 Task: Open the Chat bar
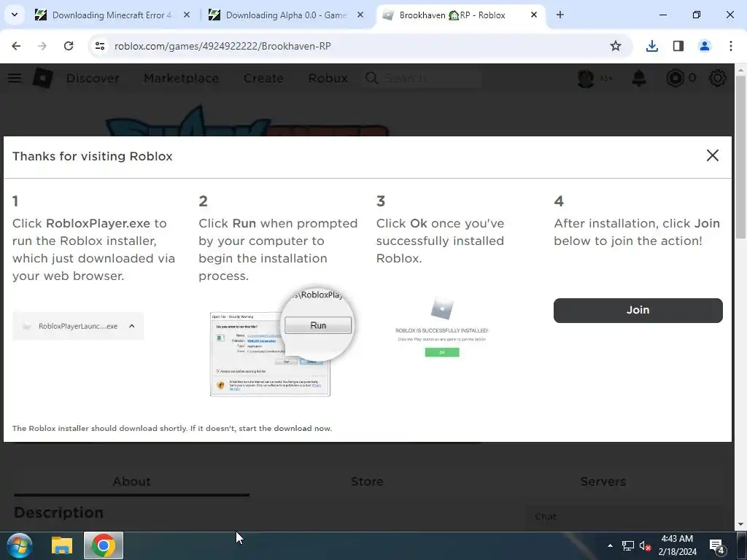point(624,517)
